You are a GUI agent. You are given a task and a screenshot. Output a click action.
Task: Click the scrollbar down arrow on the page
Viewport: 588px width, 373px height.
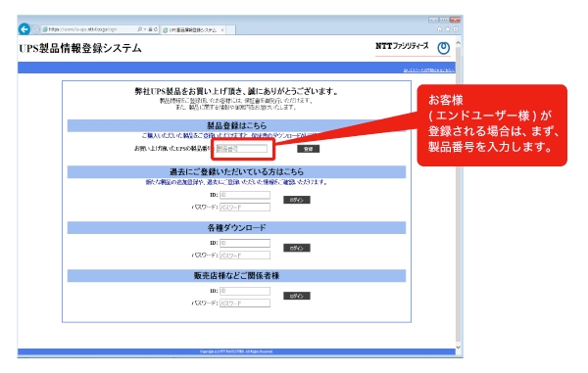[x=459, y=348]
